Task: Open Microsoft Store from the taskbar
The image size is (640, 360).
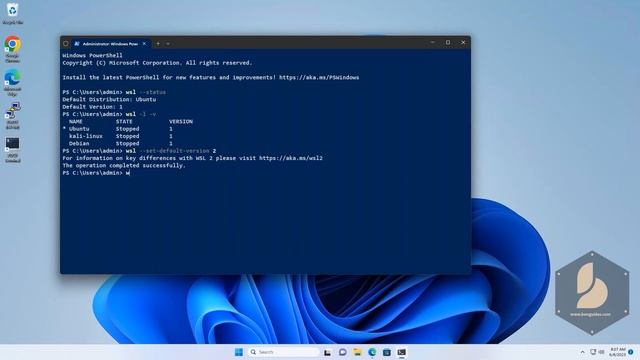Action: [x=387, y=352]
